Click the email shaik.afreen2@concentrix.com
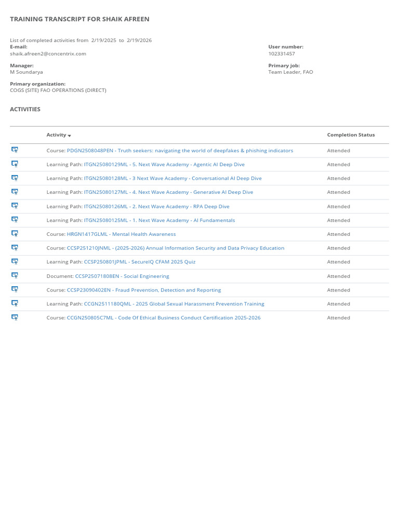The image size is (399, 532). coord(48,54)
